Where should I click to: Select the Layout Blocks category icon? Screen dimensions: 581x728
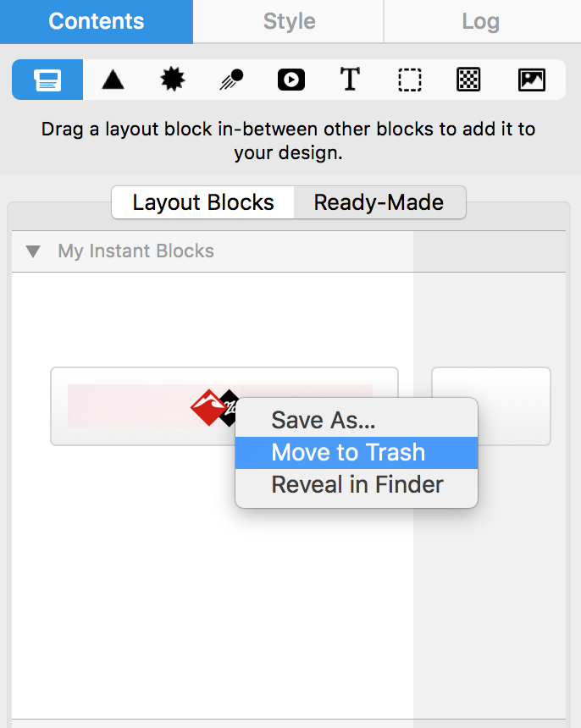click(47, 80)
